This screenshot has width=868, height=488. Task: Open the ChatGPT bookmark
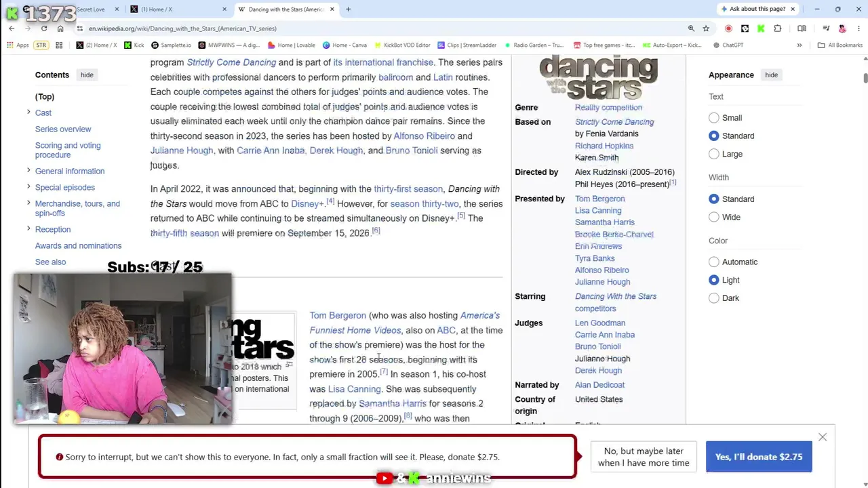(728, 45)
